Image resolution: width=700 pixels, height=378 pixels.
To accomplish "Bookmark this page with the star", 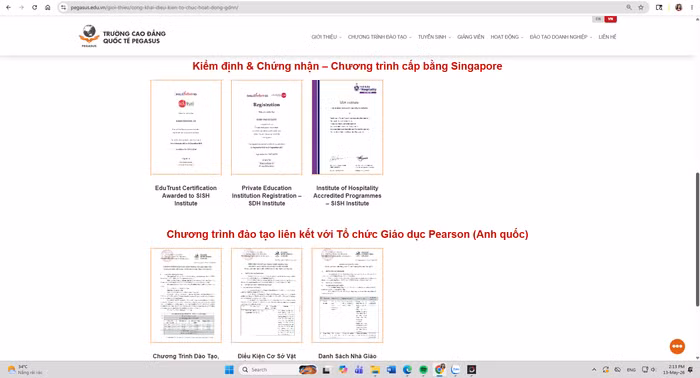I will [x=641, y=7].
